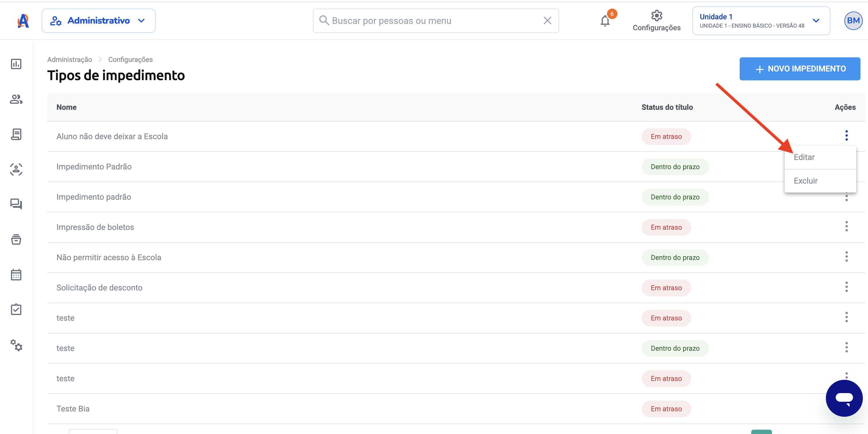This screenshot has width=868, height=434.
Task: Open the double gears settings icon in sidebar
Action: 16,346
